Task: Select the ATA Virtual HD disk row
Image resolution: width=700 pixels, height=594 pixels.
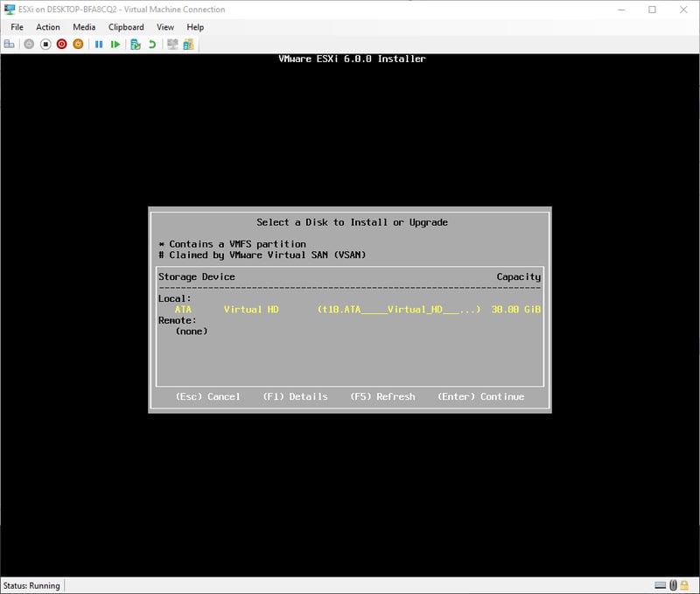Action: point(349,310)
